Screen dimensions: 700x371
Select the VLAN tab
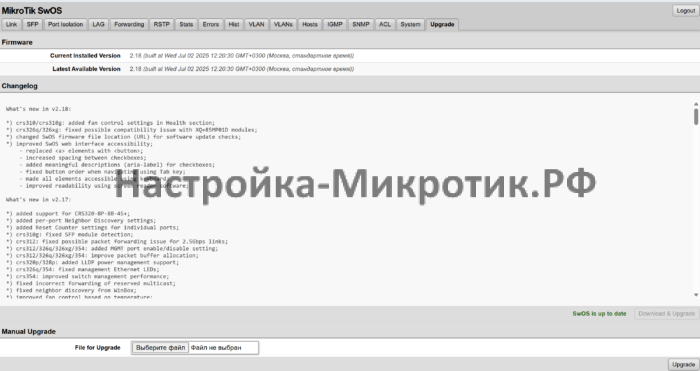[x=256, y=25]
